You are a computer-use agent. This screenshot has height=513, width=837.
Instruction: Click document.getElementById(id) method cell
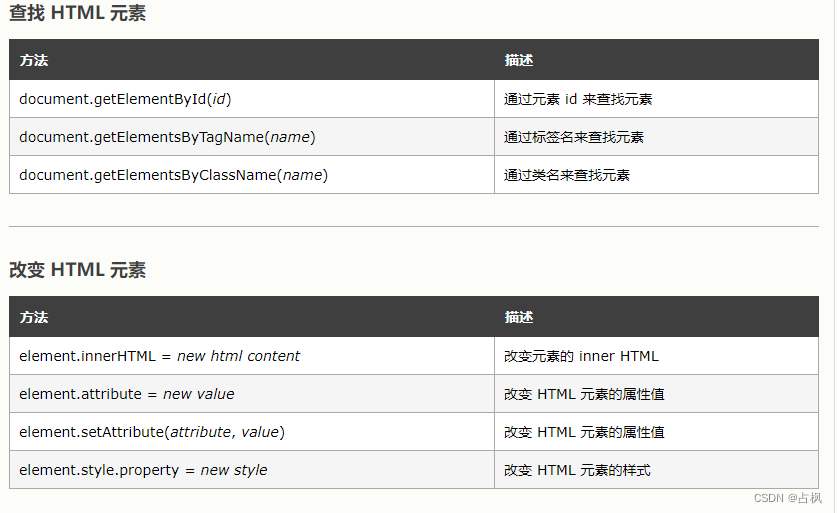252,99
